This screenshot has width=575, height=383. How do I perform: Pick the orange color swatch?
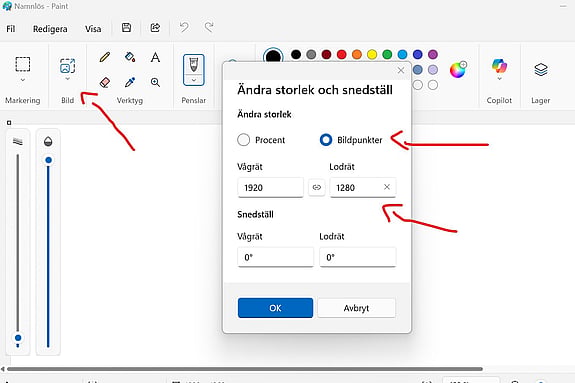tap(357, 55)
